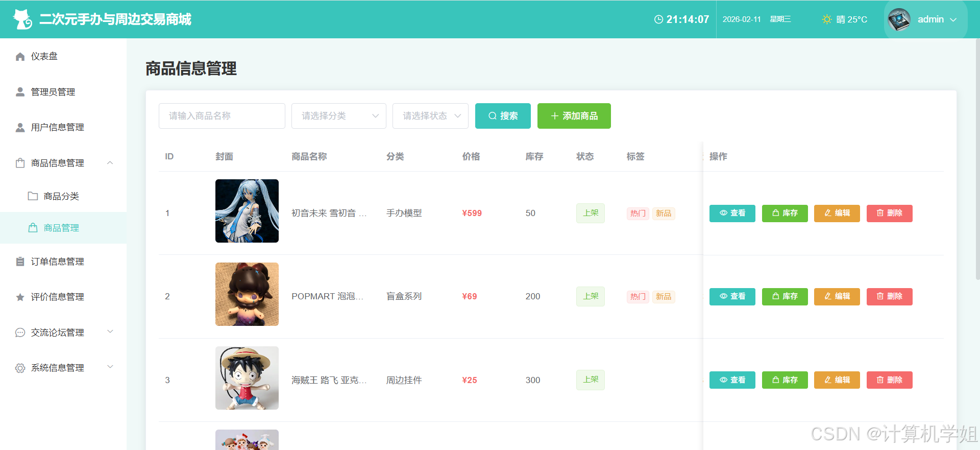Click the sunny weather icon
This screenshot has height=450, width=980.
pyautogui.click(x=827, y=19)
